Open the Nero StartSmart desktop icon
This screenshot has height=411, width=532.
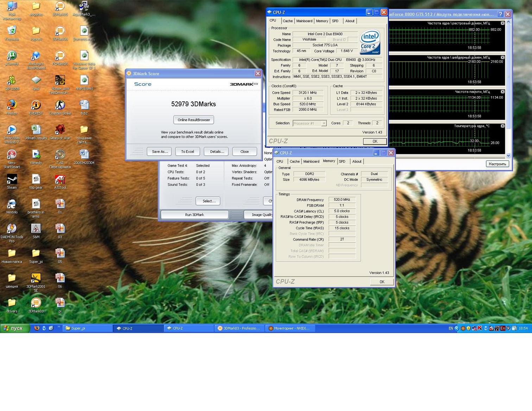[12, 159]
